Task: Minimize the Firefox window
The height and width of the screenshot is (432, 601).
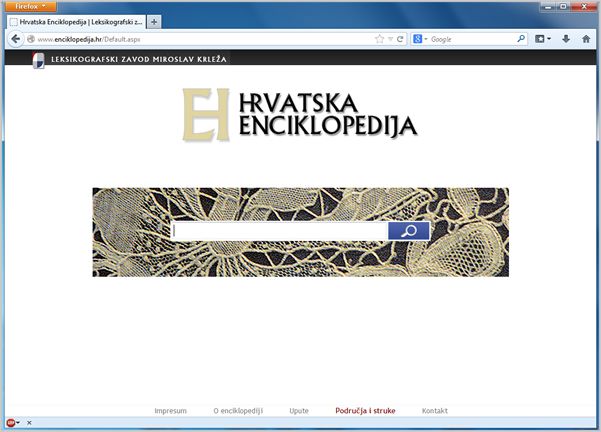Action: 548,7
